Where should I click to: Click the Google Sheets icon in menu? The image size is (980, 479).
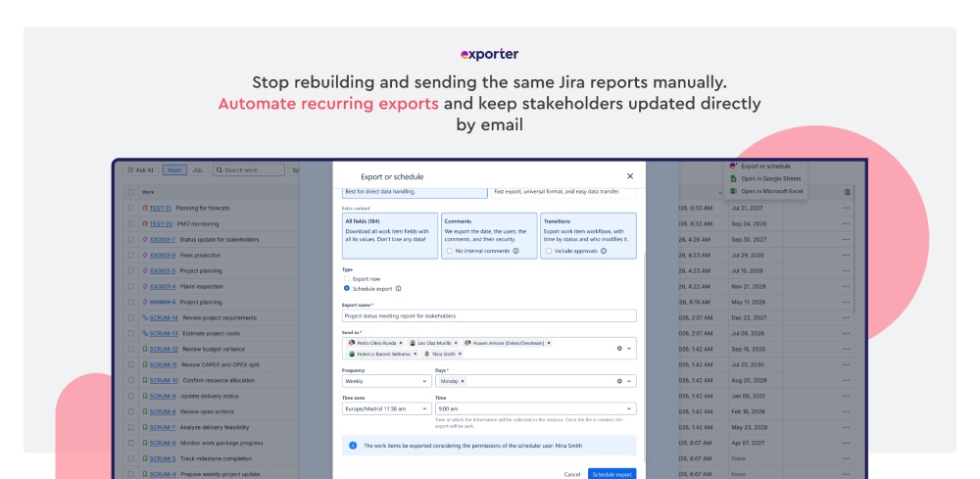tap(734, 178)
